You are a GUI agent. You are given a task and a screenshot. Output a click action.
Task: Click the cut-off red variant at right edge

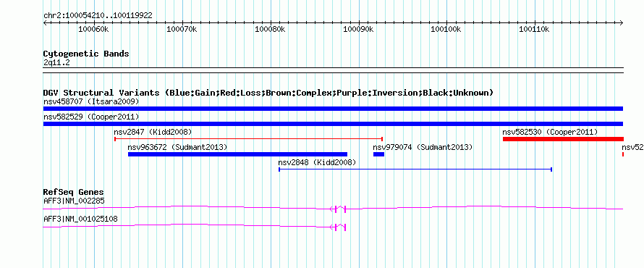click(623, 154)
